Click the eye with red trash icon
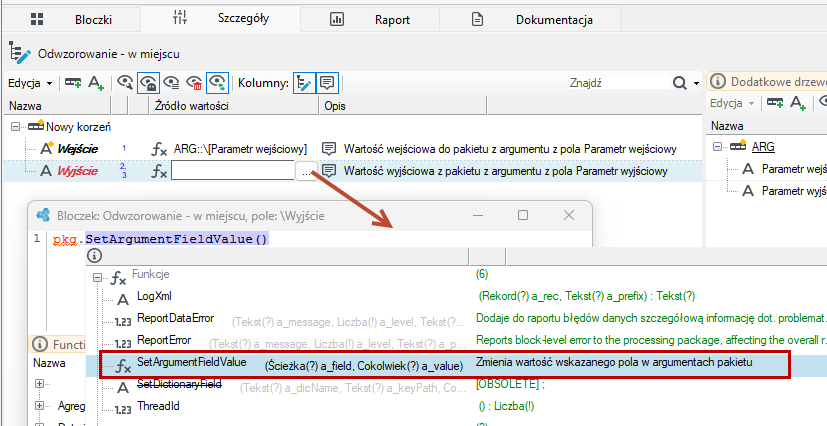Image resolution: width=827 pixels, height=426 pixels. 195,83
